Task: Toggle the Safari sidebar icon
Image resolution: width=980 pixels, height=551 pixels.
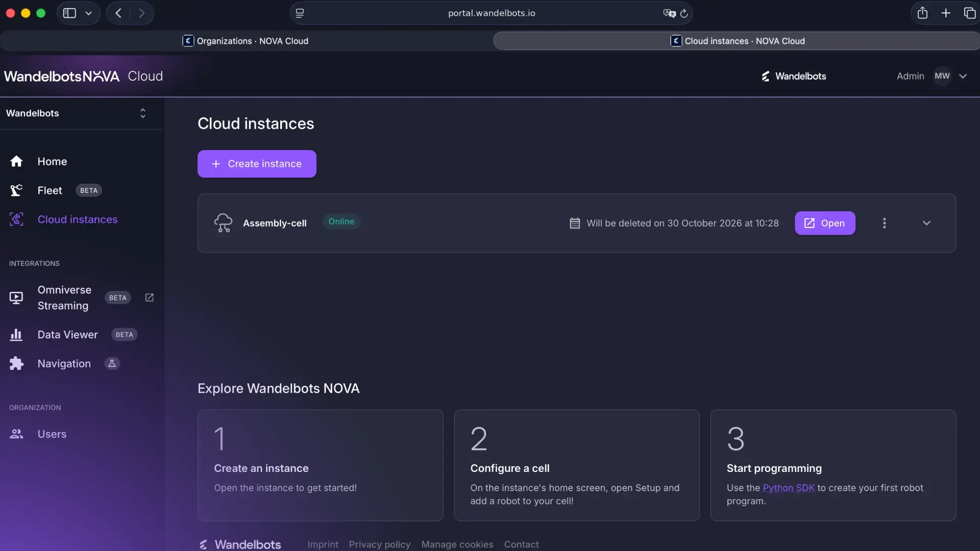Action: pyautogui.click(x=69, y=13)
